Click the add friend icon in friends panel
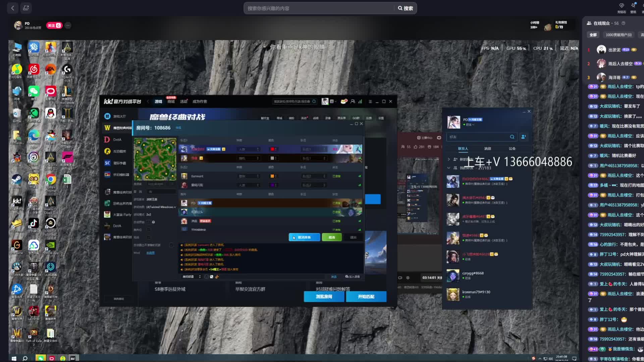 click(x=523, y=137)
